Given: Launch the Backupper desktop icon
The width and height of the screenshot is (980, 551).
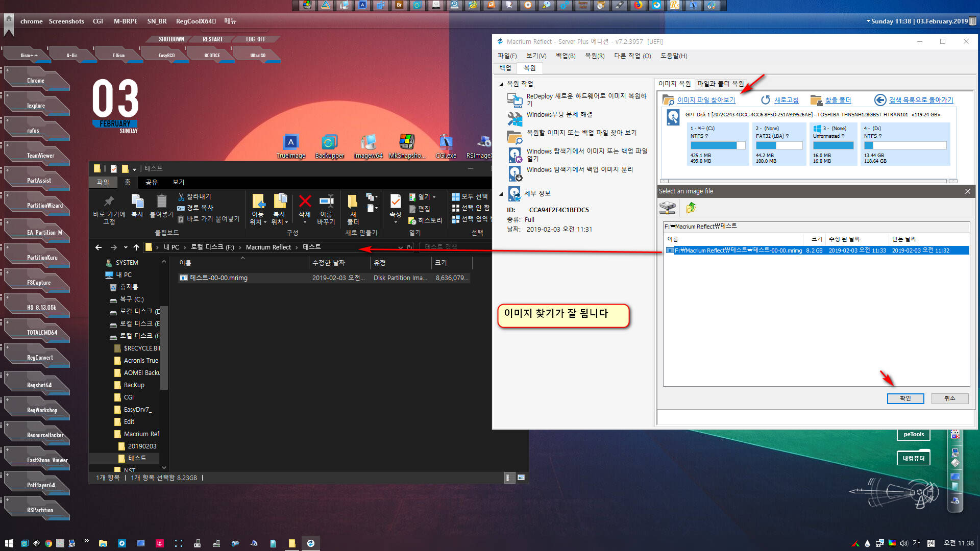Looking at the screenshot, I should click(329, 143).
